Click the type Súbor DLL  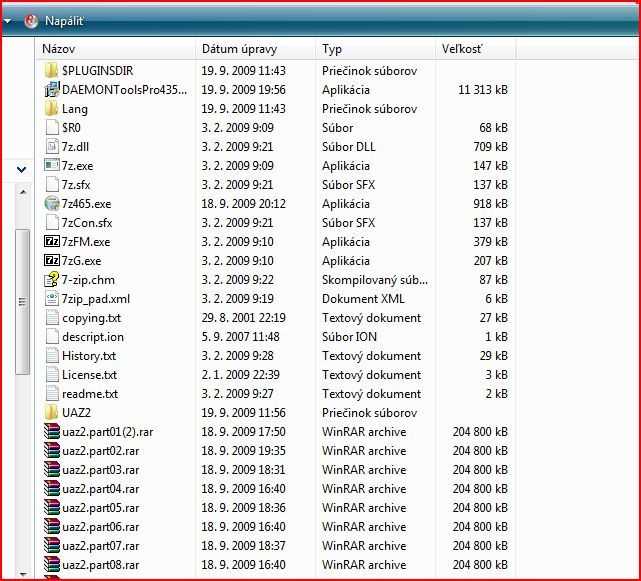[349, 147]
